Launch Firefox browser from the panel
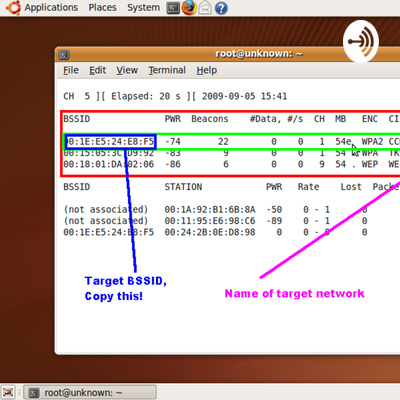 click(x=189, y=8)
